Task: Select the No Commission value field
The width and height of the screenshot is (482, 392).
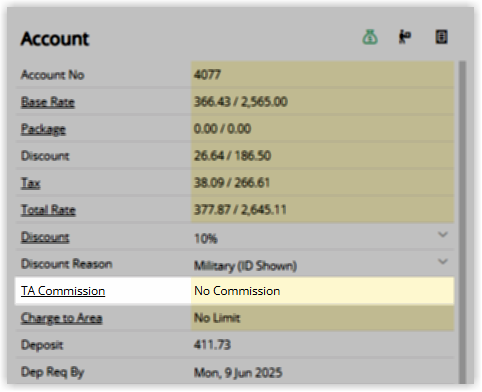Action: [322, 291]
